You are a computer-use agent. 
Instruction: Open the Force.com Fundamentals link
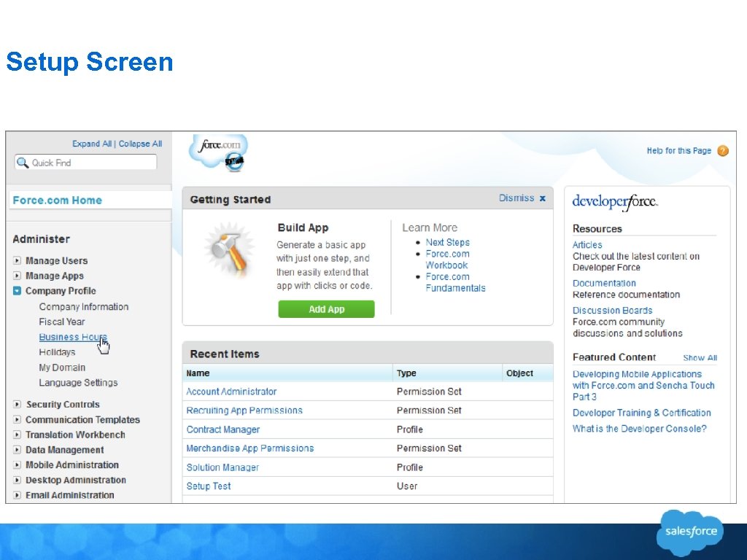[x=455, y=282]
